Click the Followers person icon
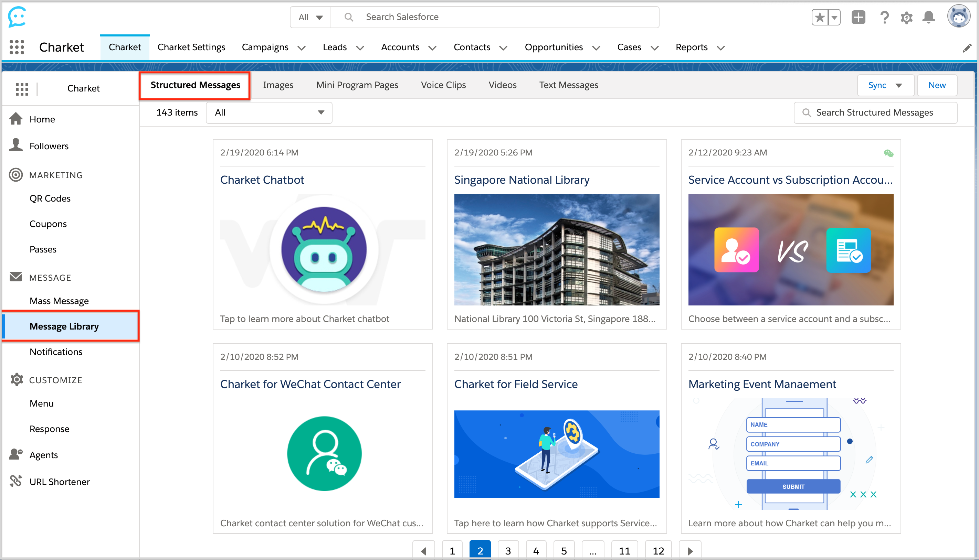979x560 pixels. point(16,145)
